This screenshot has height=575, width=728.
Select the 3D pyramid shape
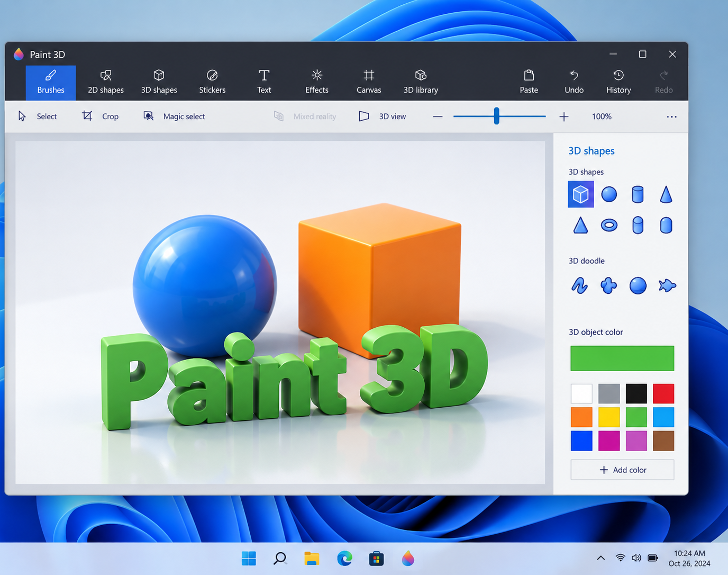click(x=581, y=226)
